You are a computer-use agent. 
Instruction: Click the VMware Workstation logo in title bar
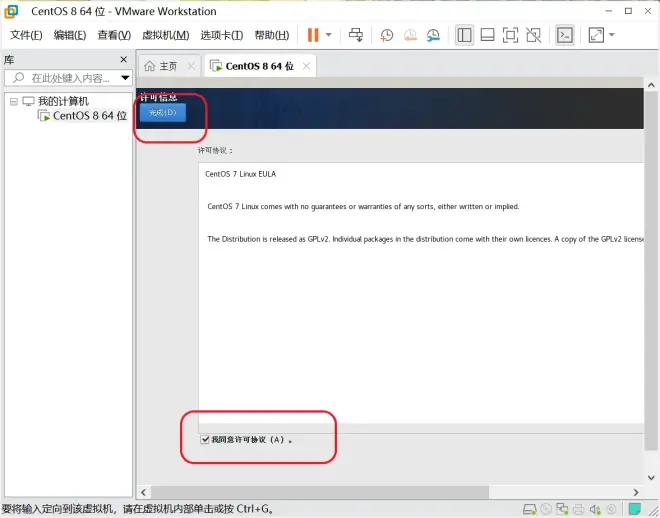pos(11,11)
